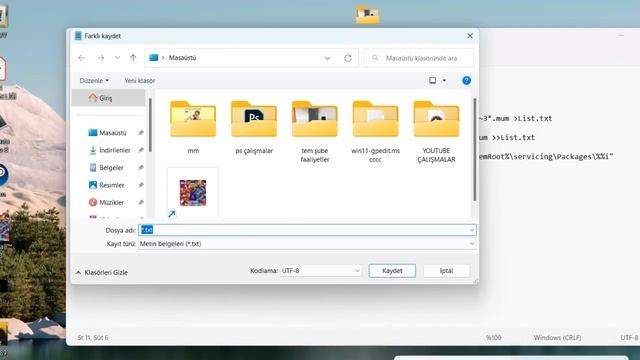This screenshot has height=360, width=640.
Task: Click the pin icon beside Müzikler
Action: pos(141,202)
